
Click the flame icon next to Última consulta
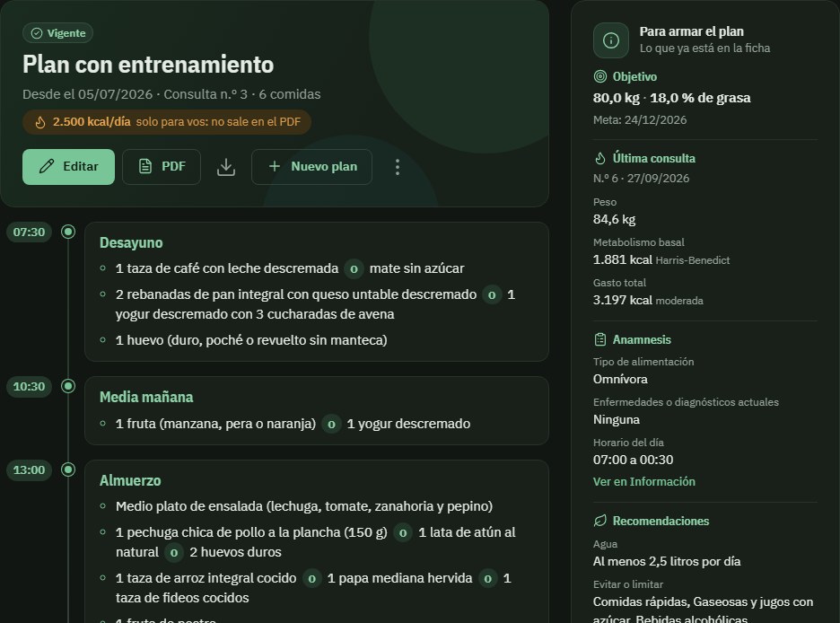click(600, 159)
